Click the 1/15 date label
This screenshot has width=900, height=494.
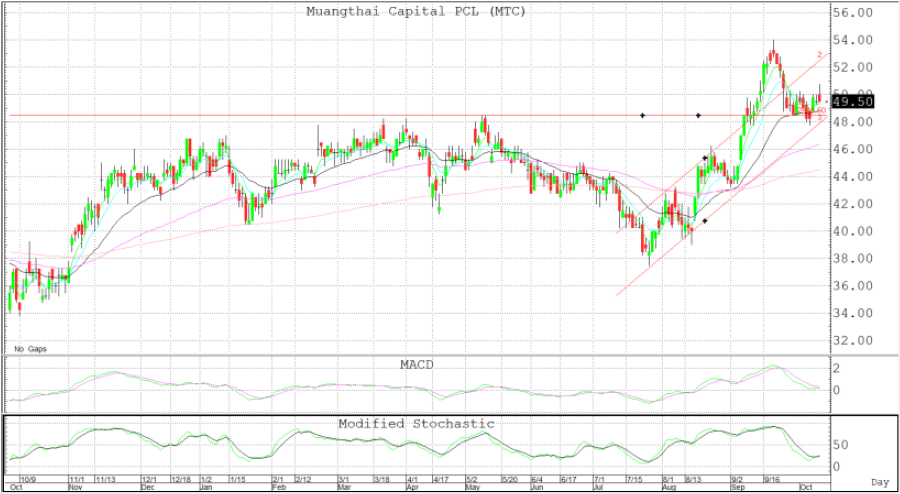click(x=238, y=478)
